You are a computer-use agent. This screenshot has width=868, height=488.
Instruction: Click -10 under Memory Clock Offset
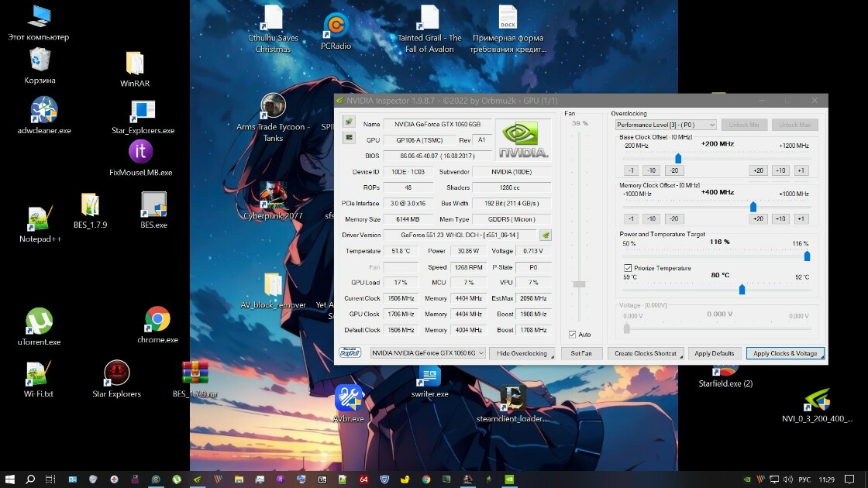tap(652, 218)
